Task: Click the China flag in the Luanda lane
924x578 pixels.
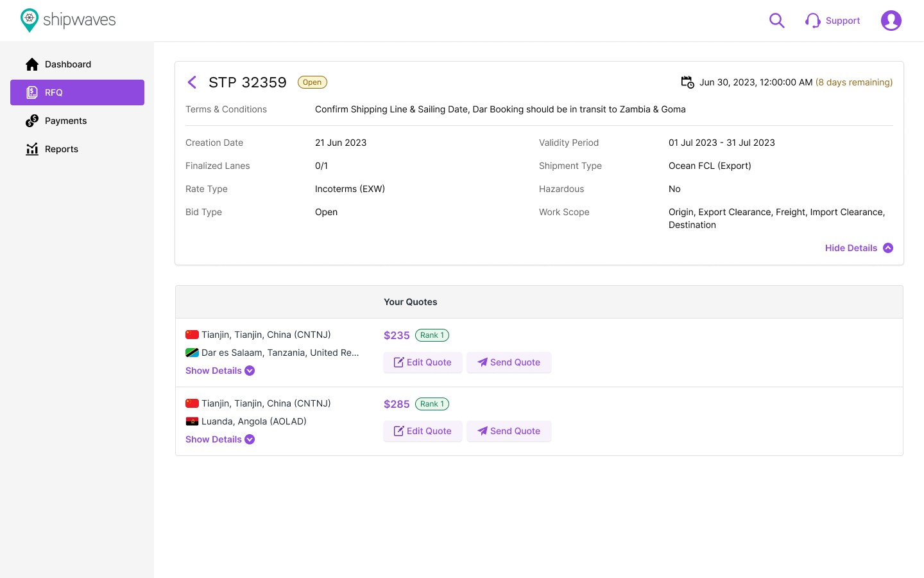Action: [192, 403]
